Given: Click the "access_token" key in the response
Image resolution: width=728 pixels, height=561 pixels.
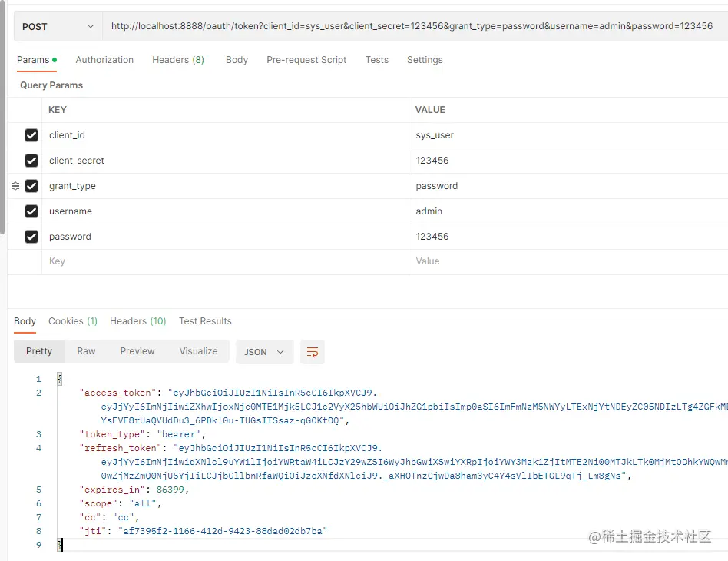Looking at the screenshot, I should pos(118,393).
